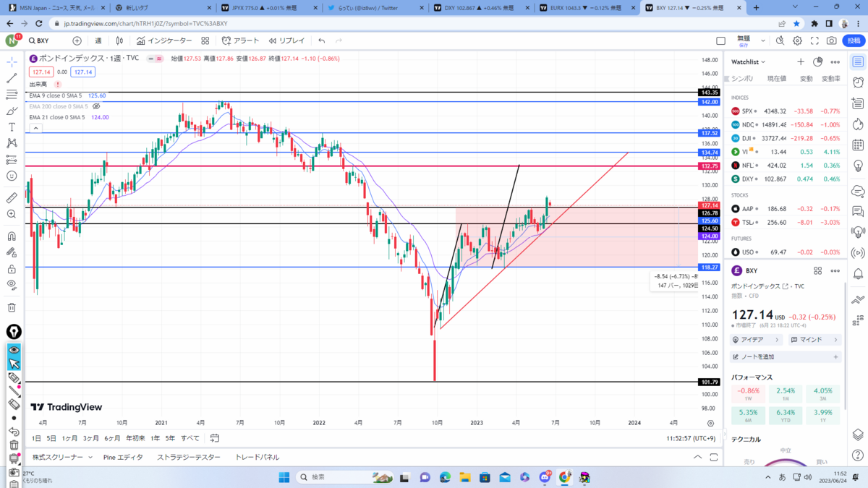Select the 3ヶ月 date range button
The width and height of the screenshot is (868, 488).
coord(91,438)
